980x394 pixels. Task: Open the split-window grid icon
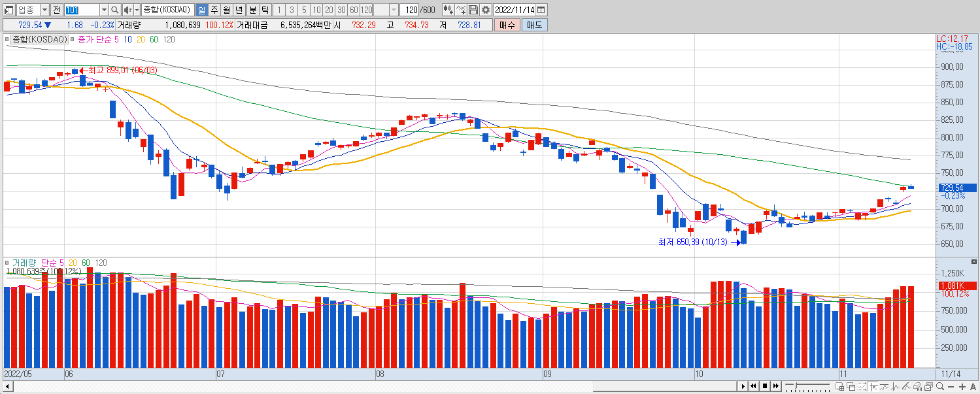839,387
